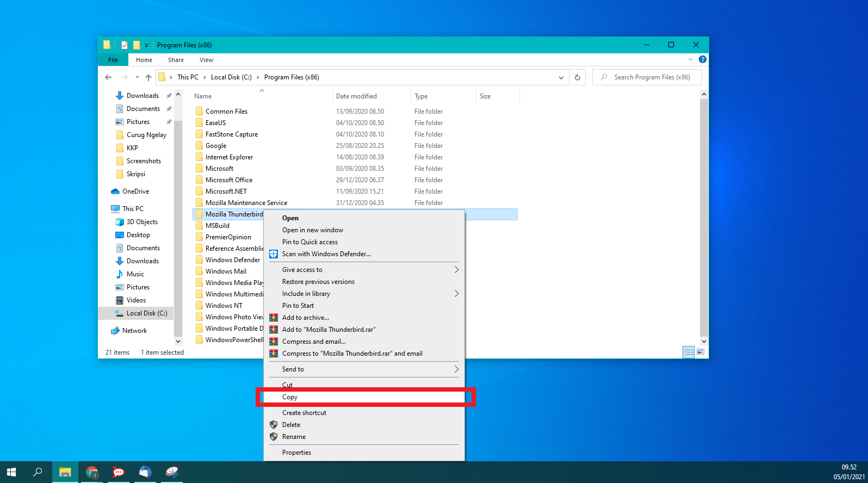Expand the address bar history dropdown
Viewport: 868px width, 483px height.
(561, 77)
